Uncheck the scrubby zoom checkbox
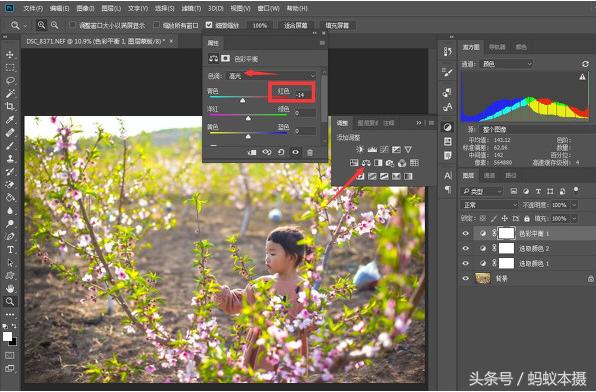 point(209,25)
